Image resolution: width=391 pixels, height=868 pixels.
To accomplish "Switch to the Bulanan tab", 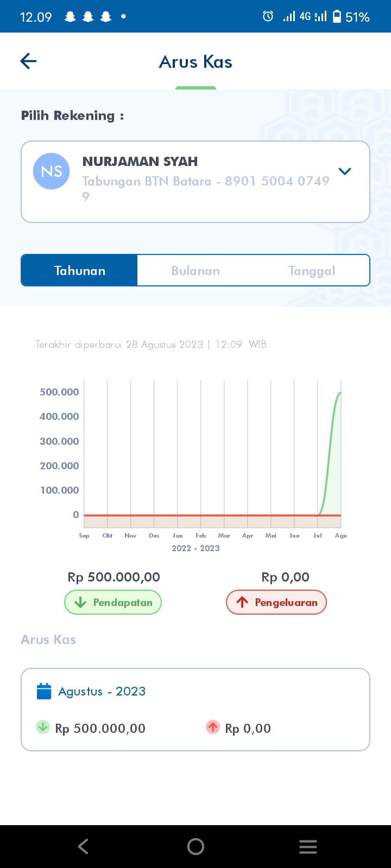I will pyautogui.click(x=195, y=270).
